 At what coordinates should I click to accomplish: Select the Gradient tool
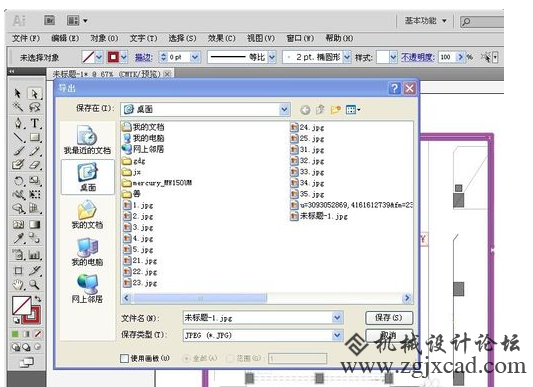[x=35, y=224]
